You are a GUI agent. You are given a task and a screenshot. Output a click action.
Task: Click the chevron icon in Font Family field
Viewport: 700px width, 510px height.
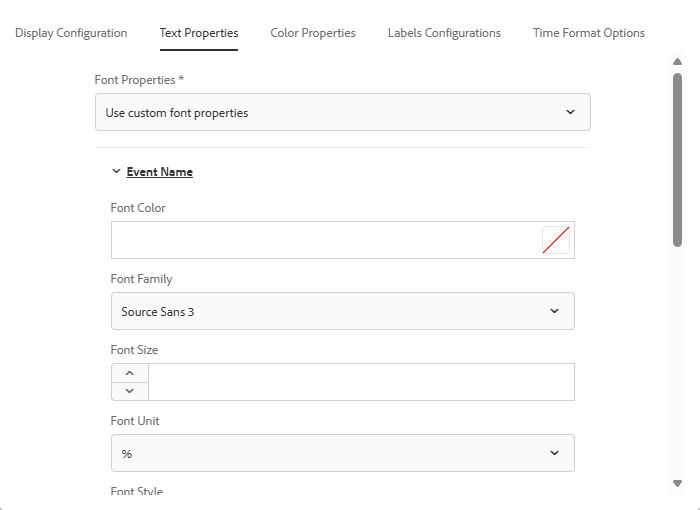[555, 311]
